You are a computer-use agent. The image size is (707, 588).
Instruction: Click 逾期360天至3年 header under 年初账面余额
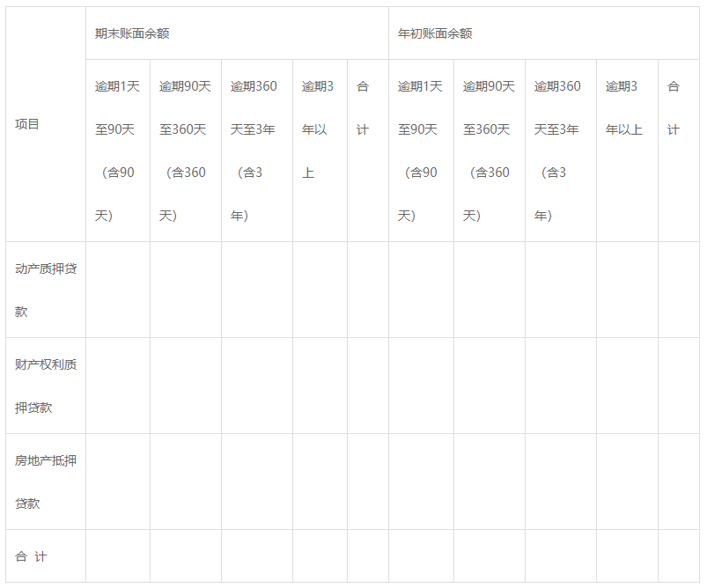559,151
